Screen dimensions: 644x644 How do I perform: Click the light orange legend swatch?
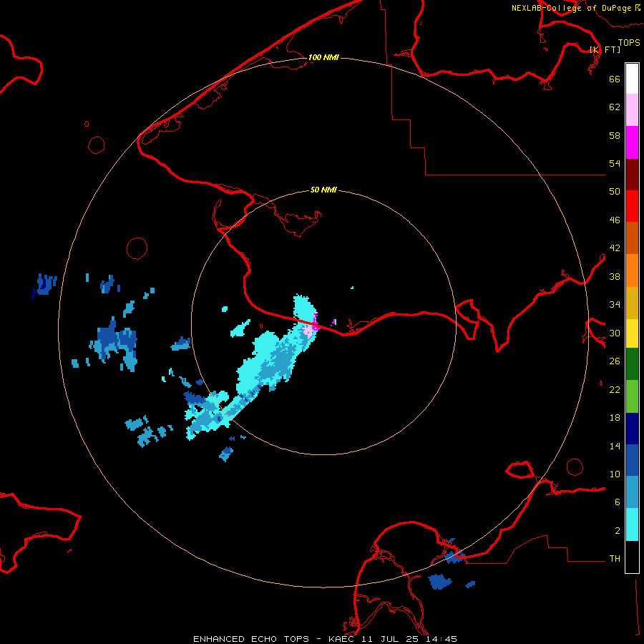pyautogui.click(x=632, y=270)
